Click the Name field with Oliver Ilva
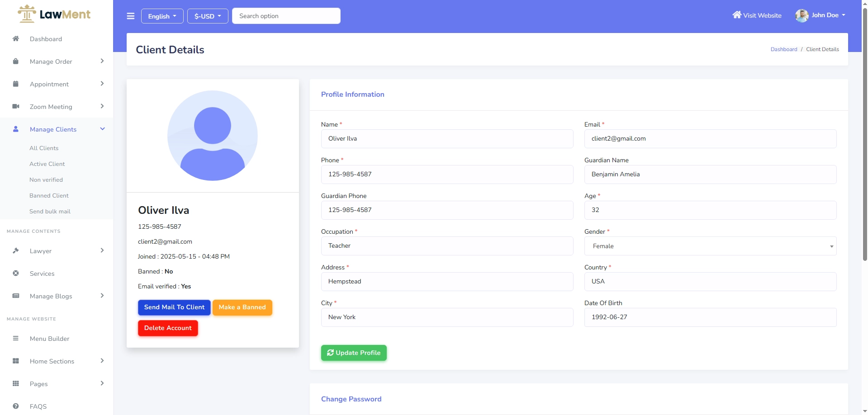 pos(447,139)
